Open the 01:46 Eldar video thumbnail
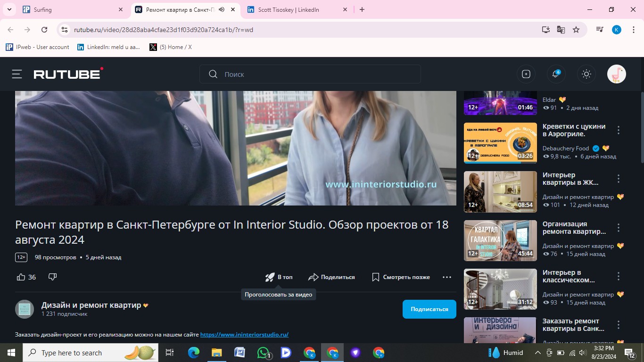 [x=500, y=103]
